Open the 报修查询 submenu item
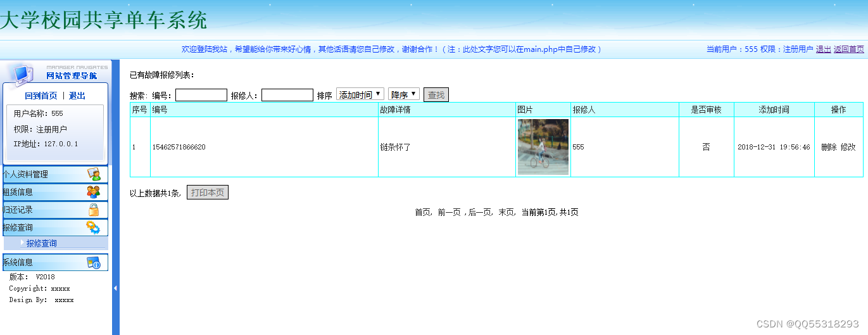868x335 pixels. coord(42,243)
